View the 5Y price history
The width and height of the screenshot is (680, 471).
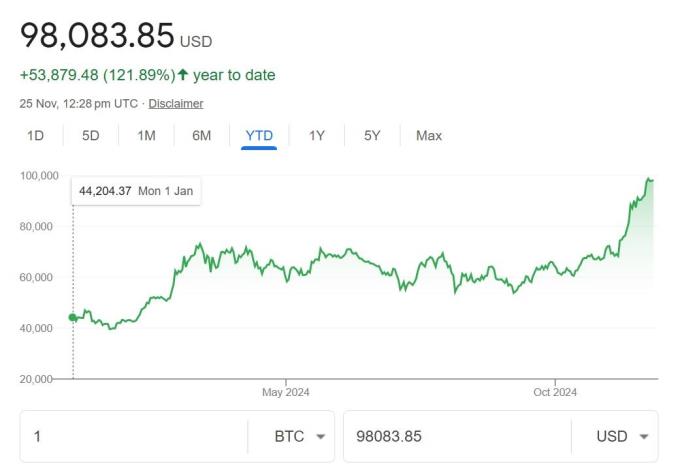coord(372,136)
